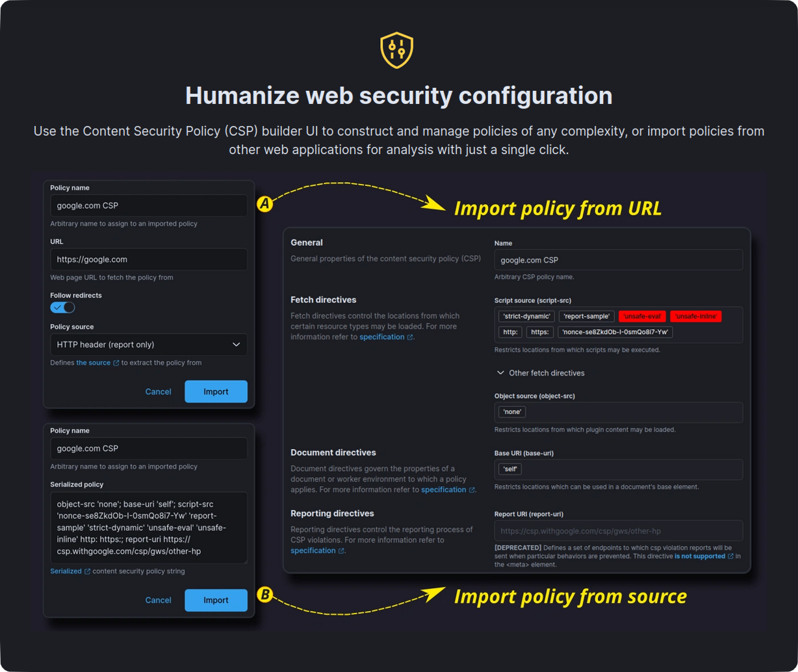Open the specification external-link icon under Reporting directives
The width and height of the screenshot is (798, 672).
tap(341, 550)
